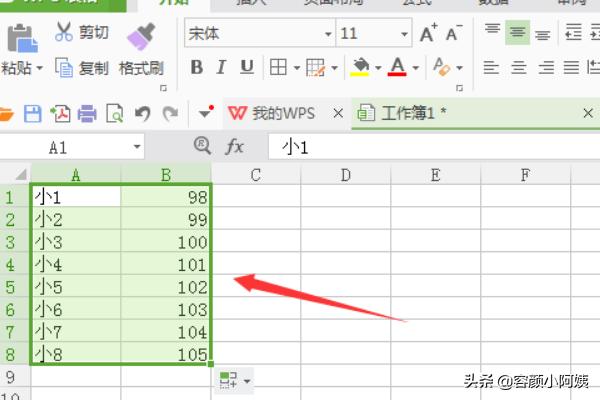
Task: Click the Print icon
Action: [87, 114]
